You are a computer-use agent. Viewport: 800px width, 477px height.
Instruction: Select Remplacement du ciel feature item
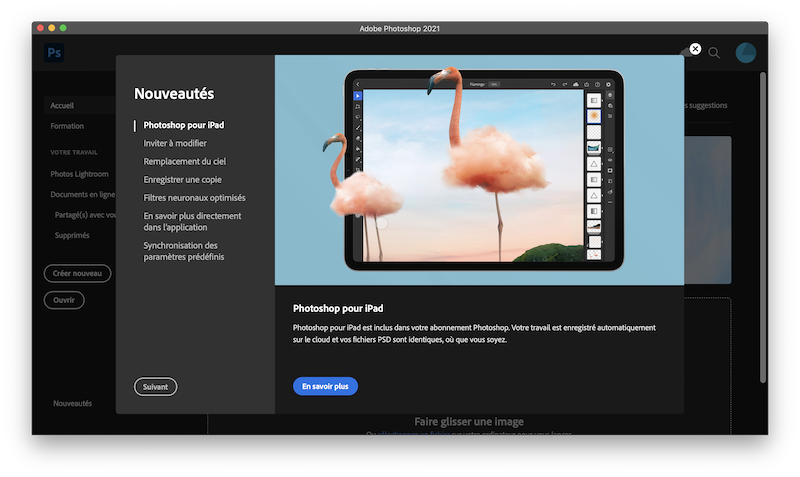point(185,161)
